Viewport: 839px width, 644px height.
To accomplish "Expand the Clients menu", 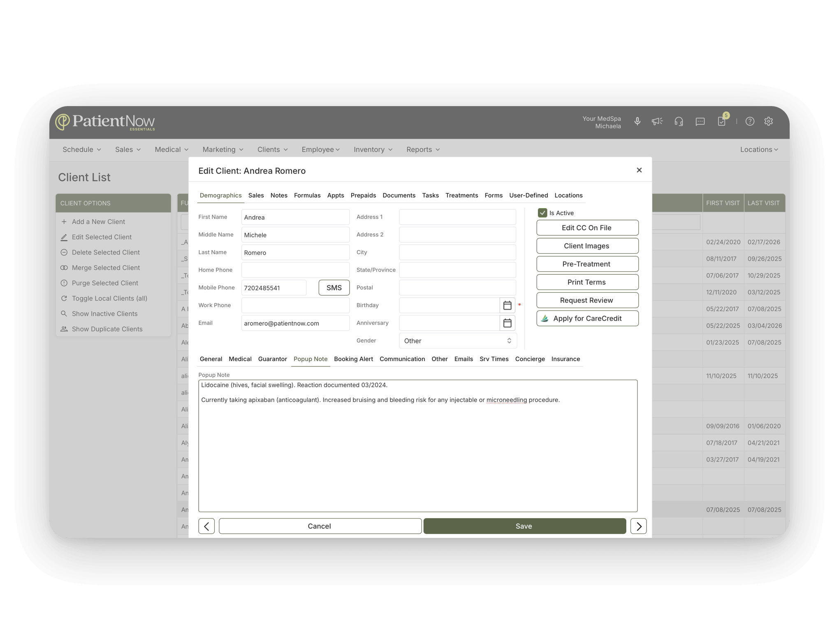I will coord(273,149).
